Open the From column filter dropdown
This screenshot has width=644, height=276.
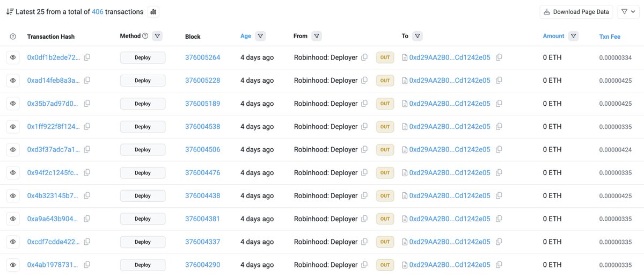(x=317, y=36)
